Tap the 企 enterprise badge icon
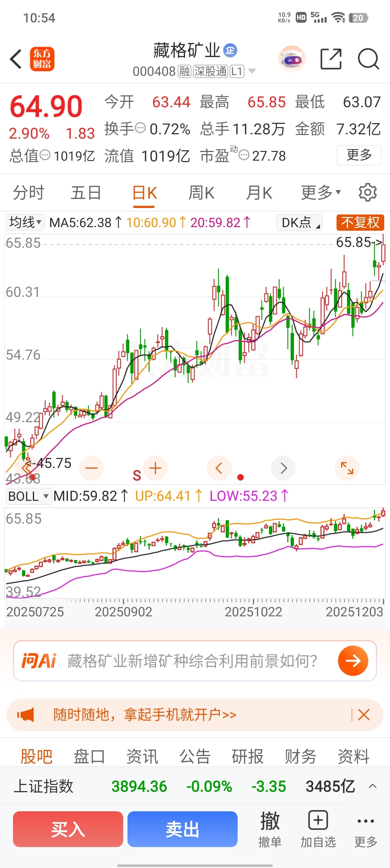This screenshot has width=390, height=868. click(x=230, y=51)
